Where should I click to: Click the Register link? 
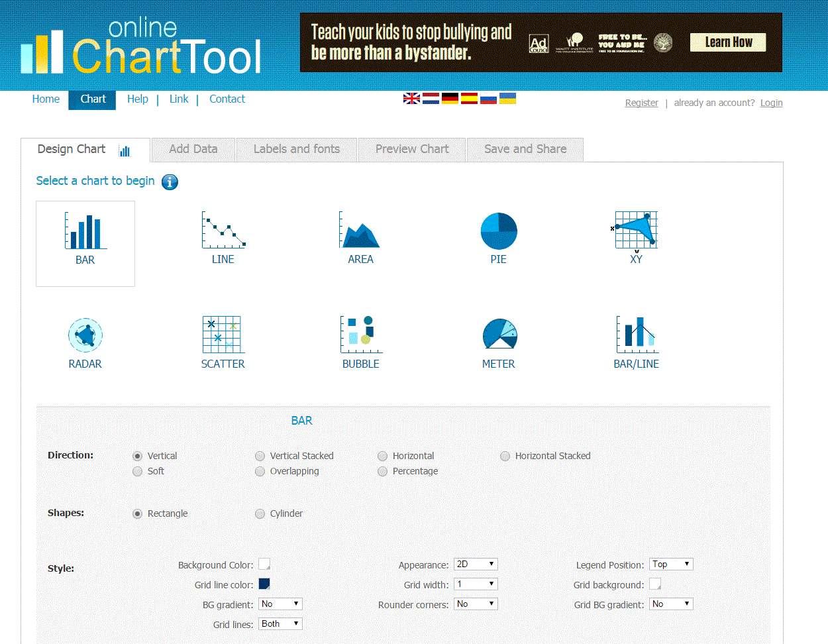tap(641, 103)
